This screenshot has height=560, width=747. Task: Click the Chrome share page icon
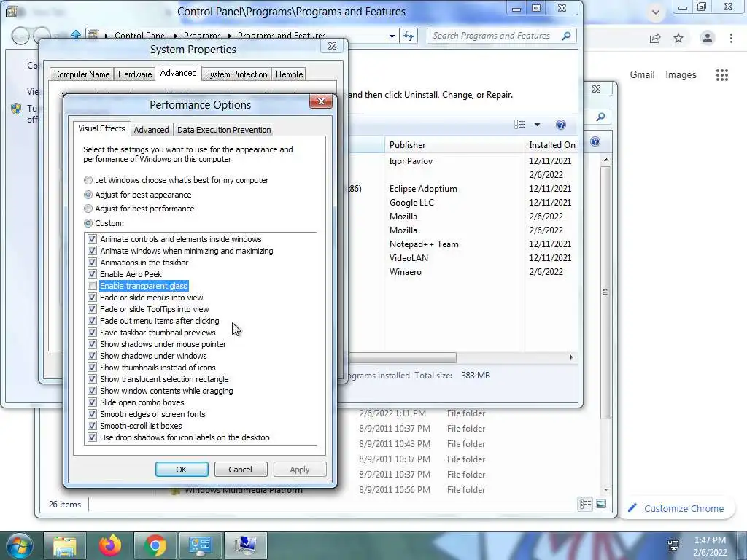pos(655,38)
